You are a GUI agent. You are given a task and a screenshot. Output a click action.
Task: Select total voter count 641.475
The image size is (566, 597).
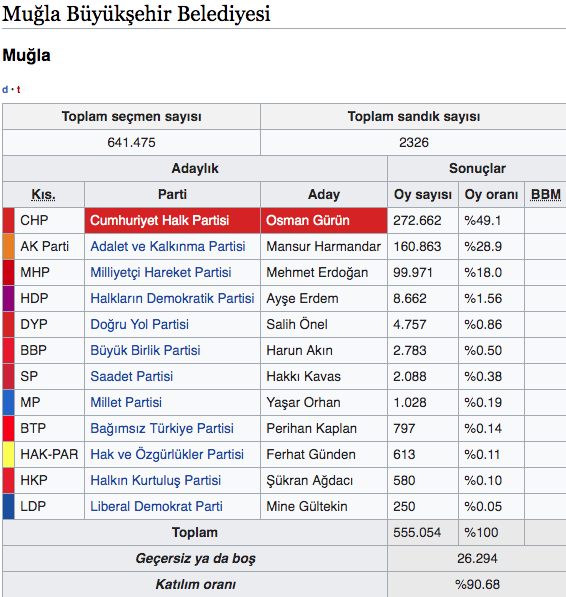coord(131,142)
